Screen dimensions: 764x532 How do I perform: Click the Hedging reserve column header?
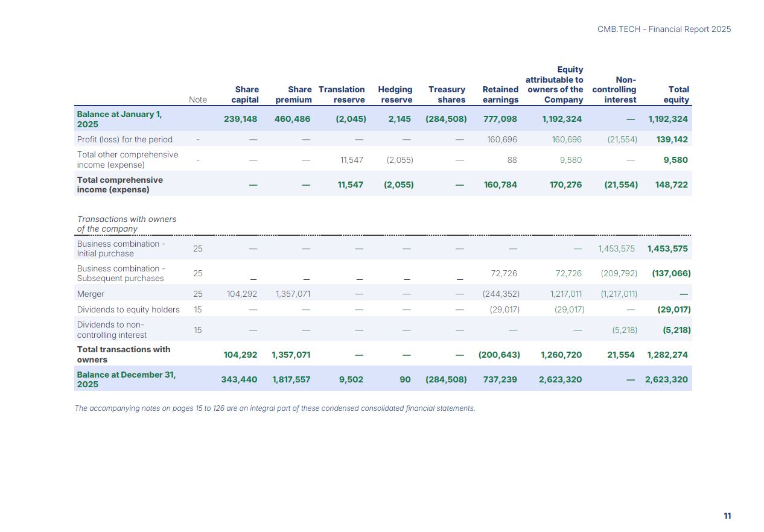[x=395, y=95]
